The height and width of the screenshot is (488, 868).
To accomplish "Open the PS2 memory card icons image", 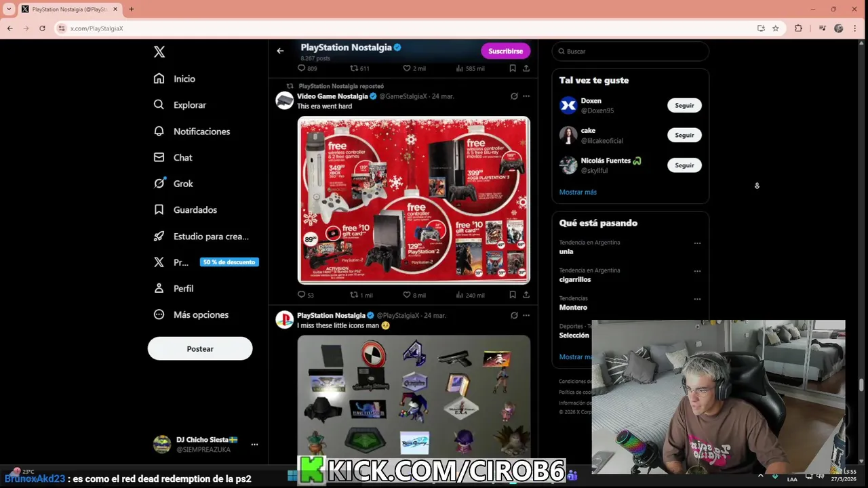I will click(414, 396).
